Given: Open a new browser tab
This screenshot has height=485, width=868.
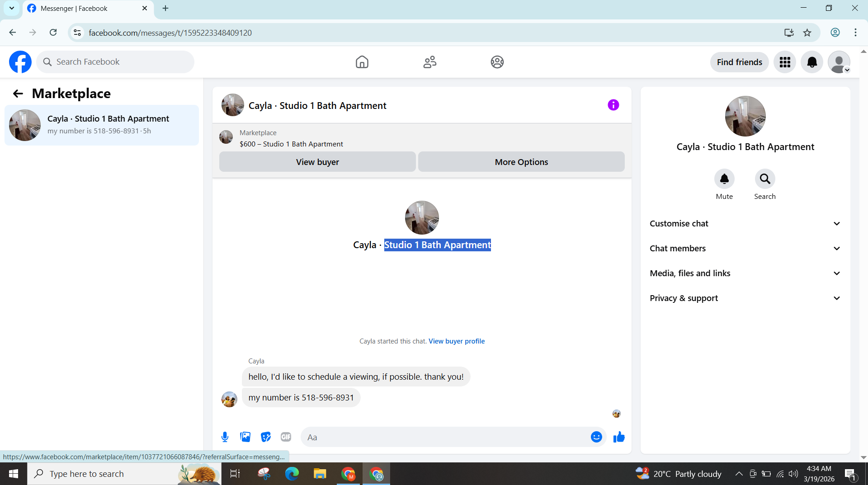Looking at the screenshot, I should pyautogui.click(x=165, y=8).
